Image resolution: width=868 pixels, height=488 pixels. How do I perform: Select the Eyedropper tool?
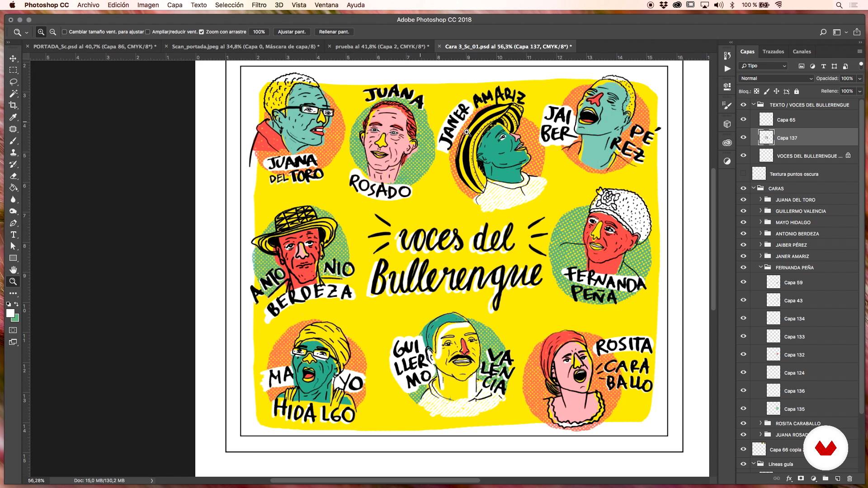tap(13, 117)
